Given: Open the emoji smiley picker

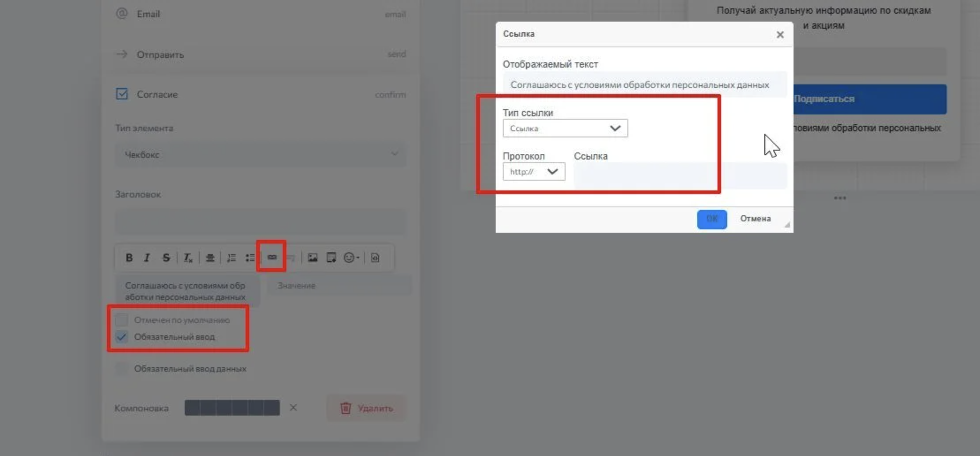Looking at the screenshot, I should 351,258.
